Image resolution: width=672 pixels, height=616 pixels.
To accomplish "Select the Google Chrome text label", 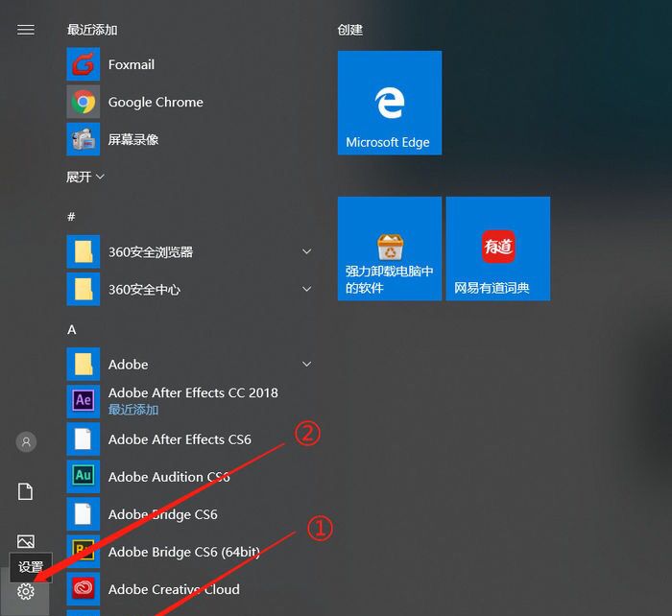I will (x=156, y=103).
